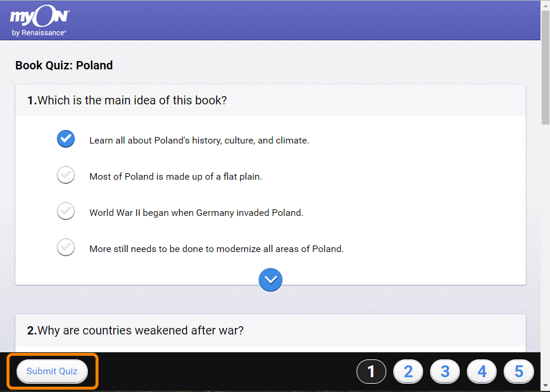550x392 pixels.
Task: Click the blue down-chevron below question 1
Action: pos(271,280)
